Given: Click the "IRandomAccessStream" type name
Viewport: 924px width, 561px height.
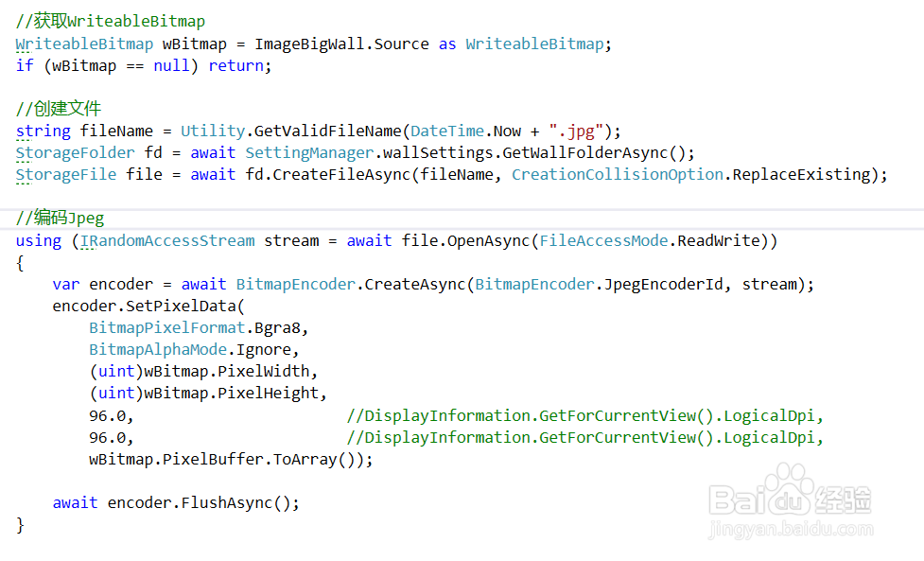Looking at the screenshot, I should [x=167, y=241].
